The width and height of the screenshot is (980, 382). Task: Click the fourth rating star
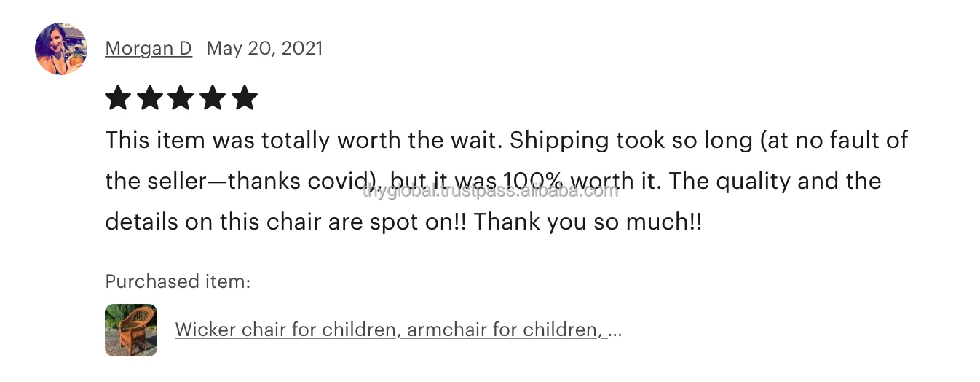[x=213, y=97]
